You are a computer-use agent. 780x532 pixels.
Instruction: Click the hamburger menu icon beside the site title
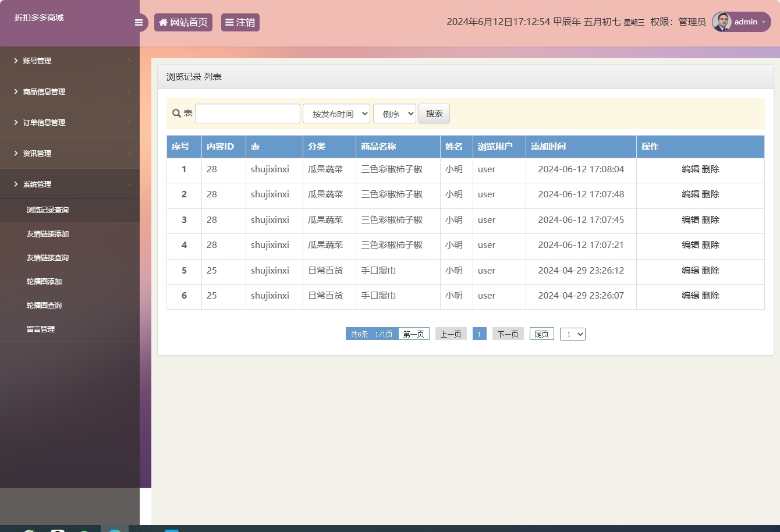tap(139, 22)
